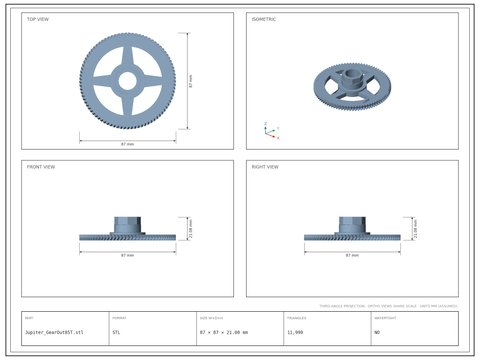Click the center bore of the top-view gear
The image size is (480, 360).
pyautogui.click(x=127, y=81)
